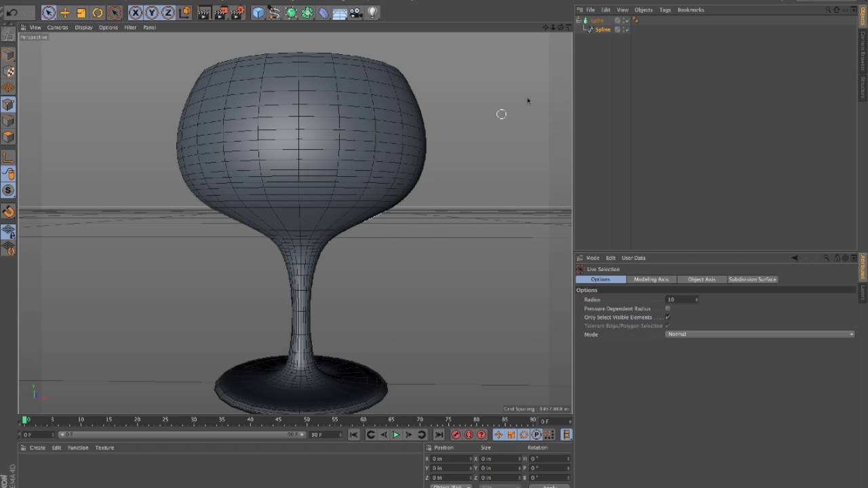
Task: Toggle the Y axis lock
Action: 152,12
